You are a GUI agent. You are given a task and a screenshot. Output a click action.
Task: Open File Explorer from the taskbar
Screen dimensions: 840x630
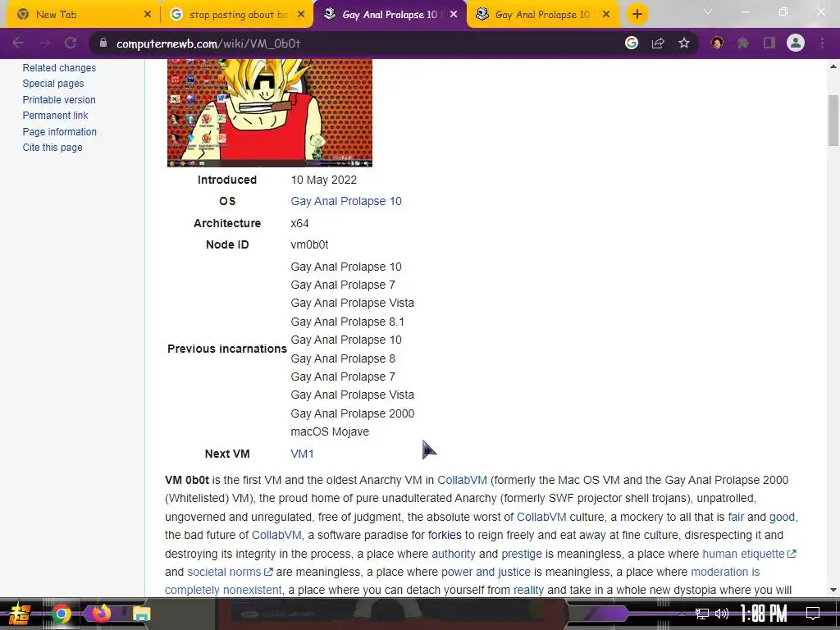pos(141,614)
